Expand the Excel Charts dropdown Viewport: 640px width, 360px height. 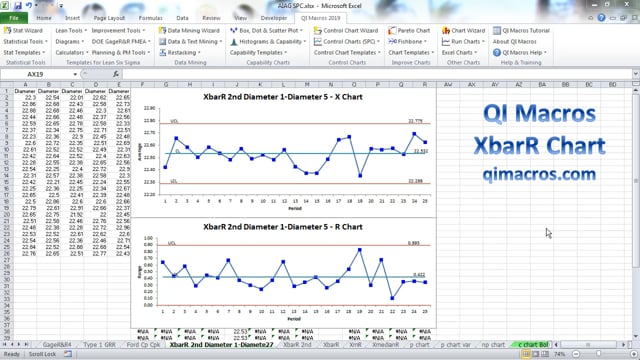tap(459, 53)
